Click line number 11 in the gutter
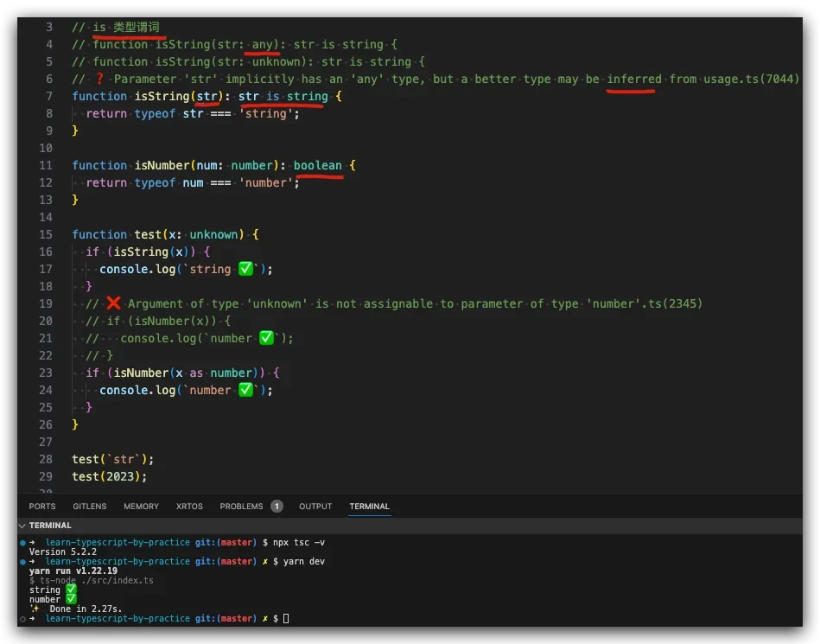 [46, 165]
